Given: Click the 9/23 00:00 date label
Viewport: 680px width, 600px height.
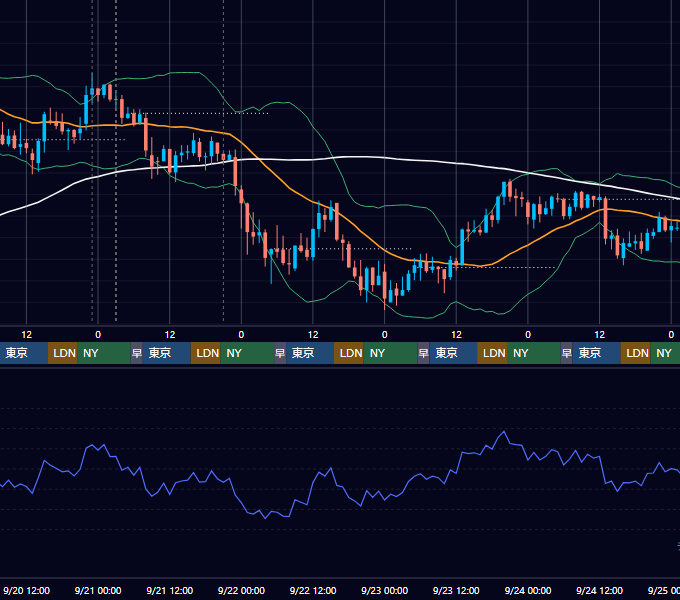Looking at the screenshot, I should 385,590.
